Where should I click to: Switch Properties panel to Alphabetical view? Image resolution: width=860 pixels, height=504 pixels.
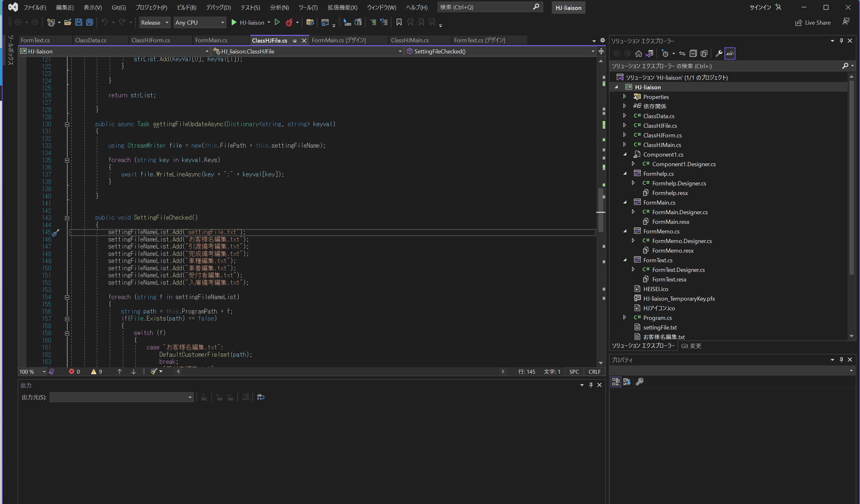[x=627, y=381]
